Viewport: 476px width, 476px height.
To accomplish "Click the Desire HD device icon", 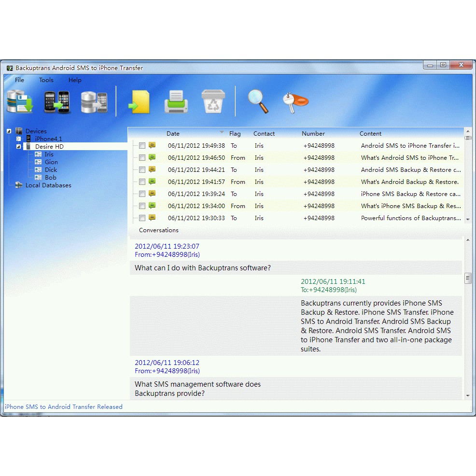I will [x=28, y=146].
